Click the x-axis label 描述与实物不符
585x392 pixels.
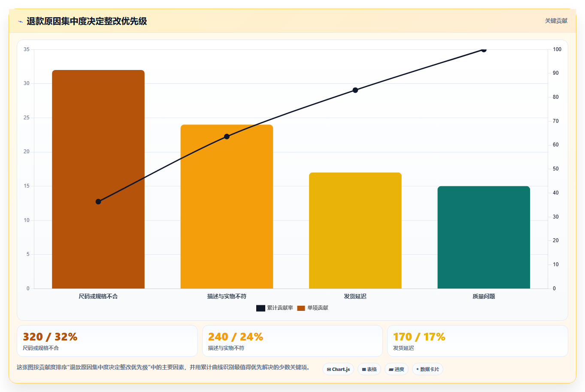[x=227, y=296]
